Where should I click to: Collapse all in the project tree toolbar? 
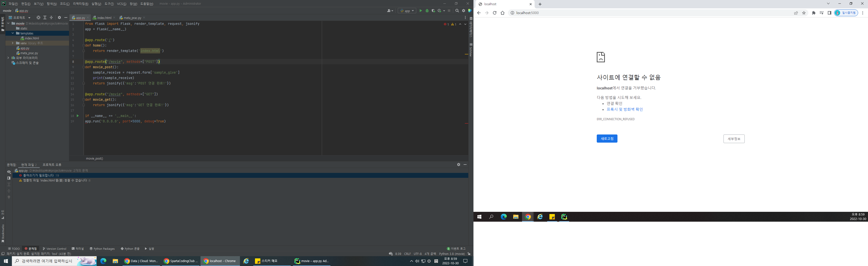[x=51, y=17]
